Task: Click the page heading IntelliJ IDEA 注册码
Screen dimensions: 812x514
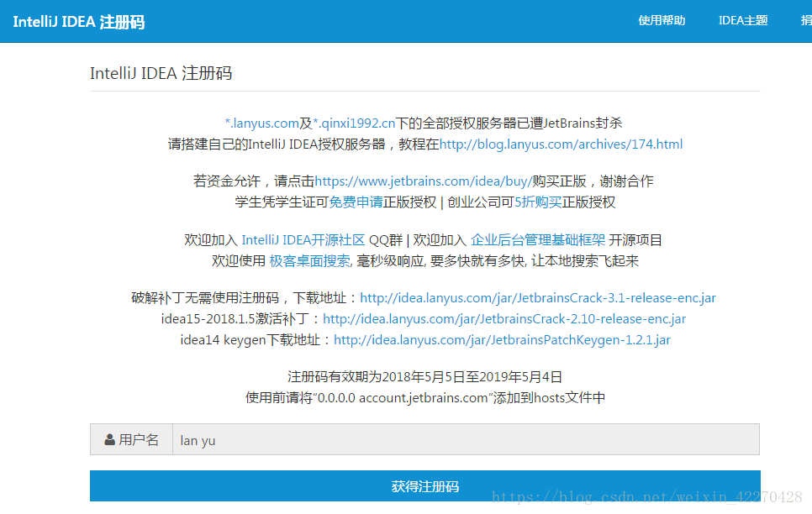Action: tap(161, 73)
